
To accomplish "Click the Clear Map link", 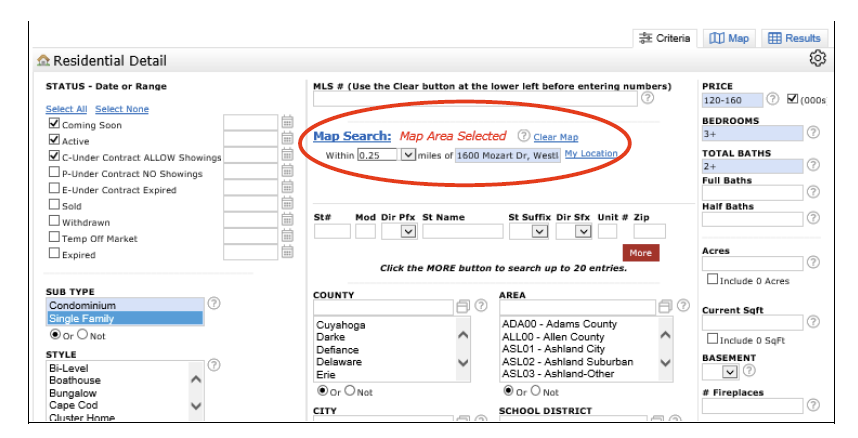I will (556, 137).
